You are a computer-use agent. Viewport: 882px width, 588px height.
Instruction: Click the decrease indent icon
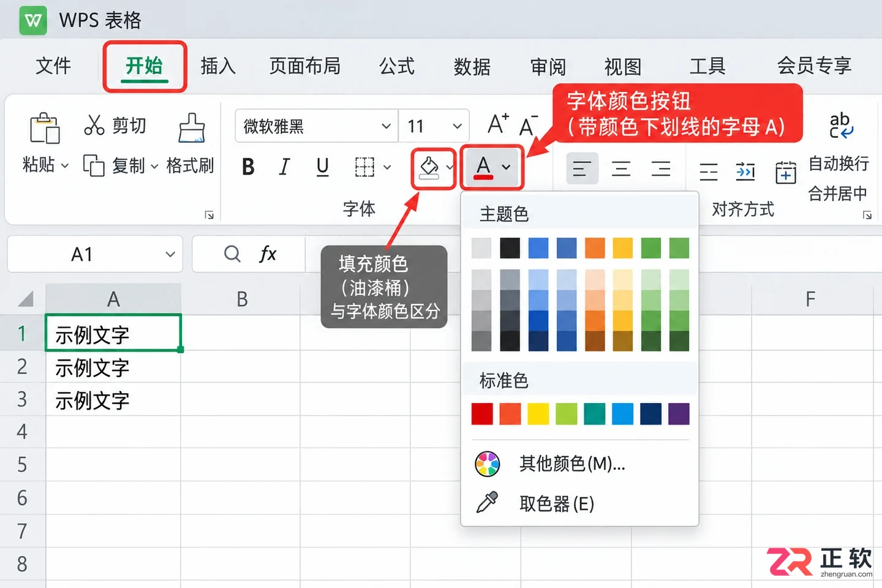[x=709, y=172]
